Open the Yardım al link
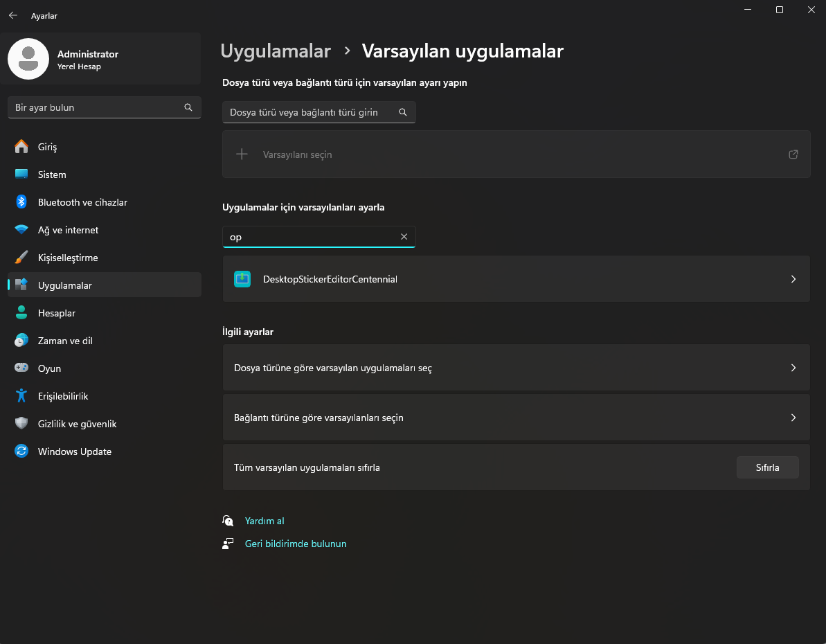This screenshot has width=826, height=644. 264,521
